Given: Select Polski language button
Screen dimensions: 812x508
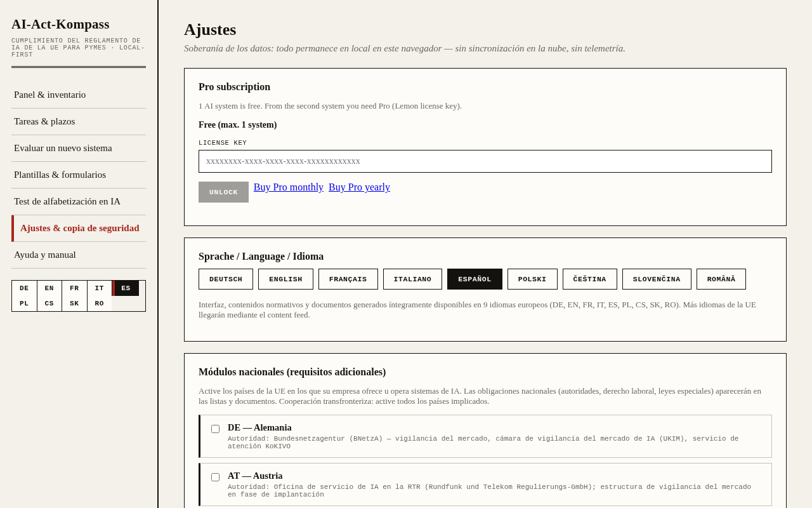Looking at the screenshot, I should click(532, 279).
